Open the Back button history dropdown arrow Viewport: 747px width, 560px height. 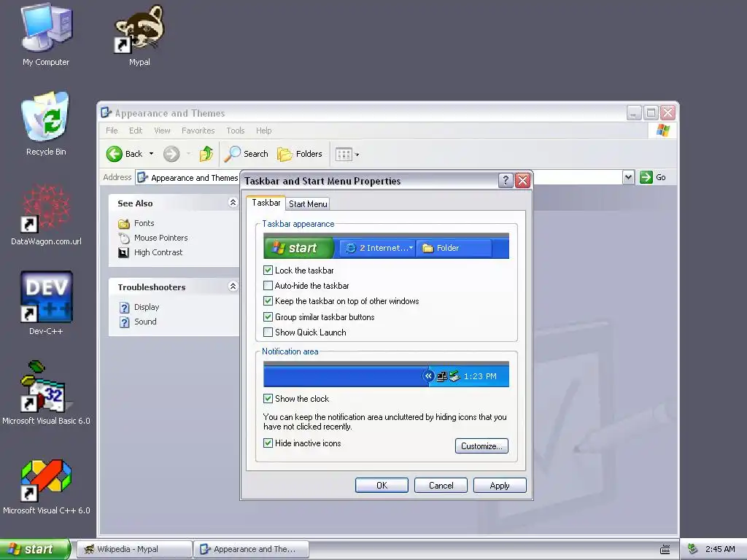(x=151, y=154)
